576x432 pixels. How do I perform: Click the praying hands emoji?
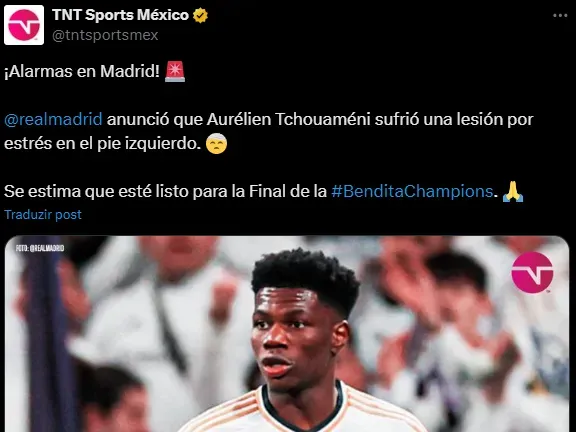(513, 191)
